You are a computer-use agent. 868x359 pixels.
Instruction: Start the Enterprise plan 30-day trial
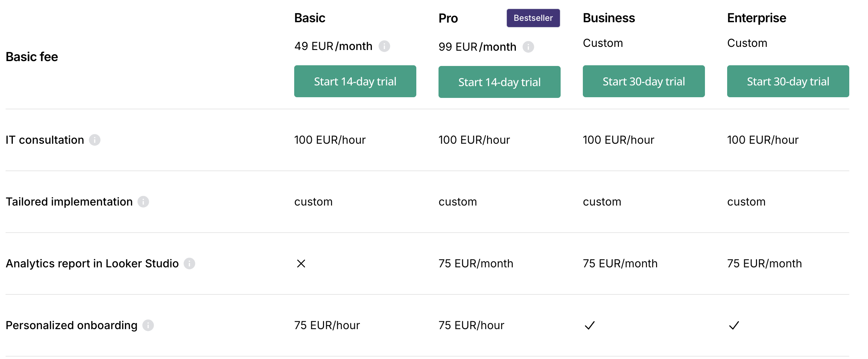tap(788, 82)
